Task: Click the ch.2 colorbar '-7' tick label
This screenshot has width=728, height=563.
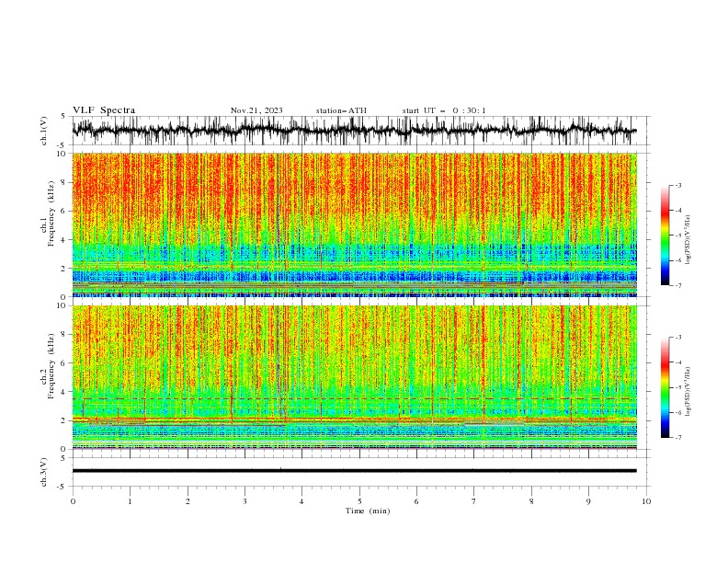Action: tap(678, 438)
